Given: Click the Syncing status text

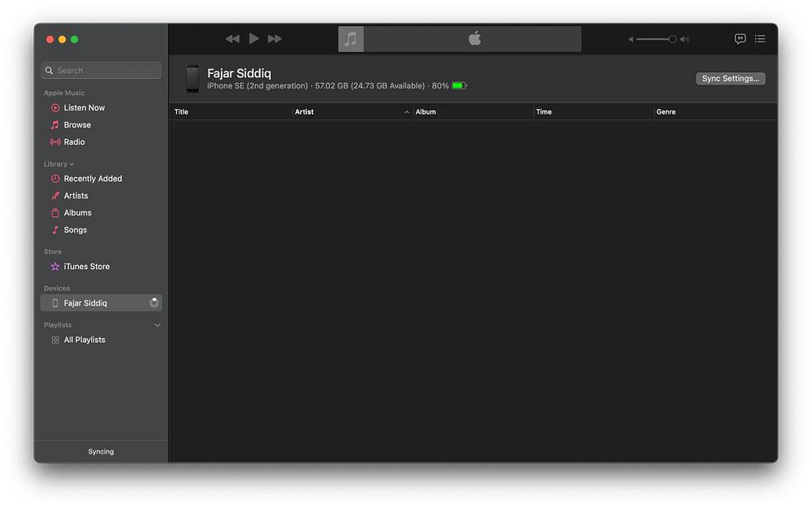Looking at the screenshot, I should pyautogui.click(x=101, y=452).
